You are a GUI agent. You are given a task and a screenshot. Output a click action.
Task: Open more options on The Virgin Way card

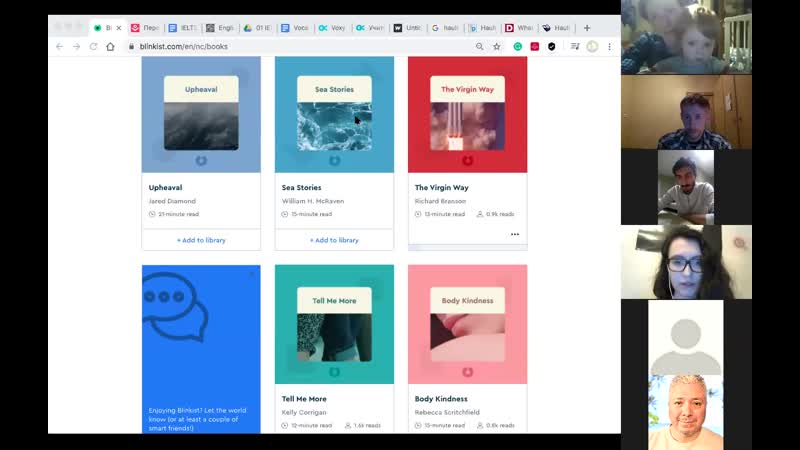point(515,234)
